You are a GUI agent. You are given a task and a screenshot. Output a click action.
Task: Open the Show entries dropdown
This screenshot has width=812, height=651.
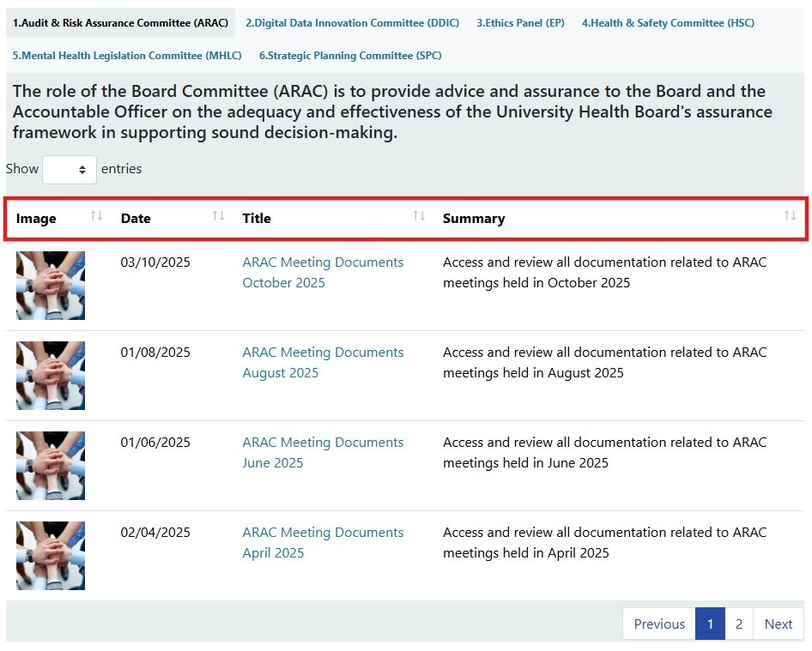tap(70, 169)
